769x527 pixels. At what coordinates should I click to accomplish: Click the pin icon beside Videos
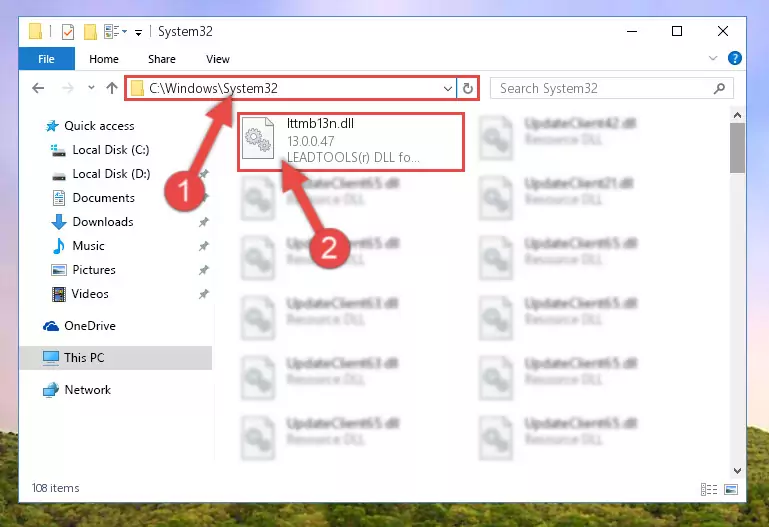click(204, 294)
